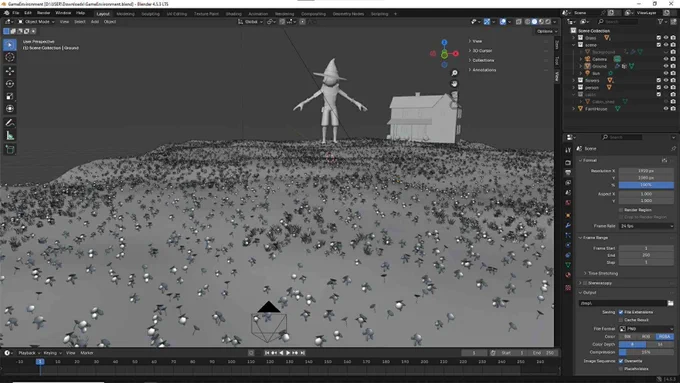Screen dimensions: 680x383
Task: Click the viewport zoom magnifier icon
Action: pos(454,73)
